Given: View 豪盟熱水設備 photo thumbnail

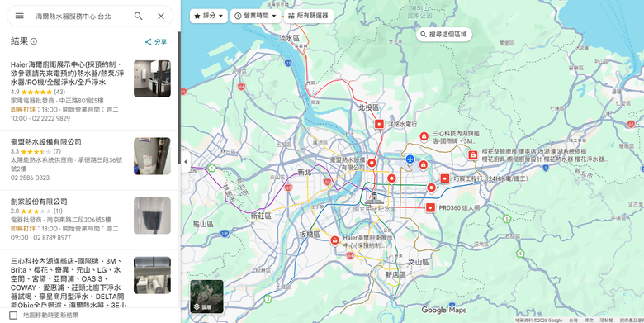Looking at the screenshot, I should pos(152,156).
